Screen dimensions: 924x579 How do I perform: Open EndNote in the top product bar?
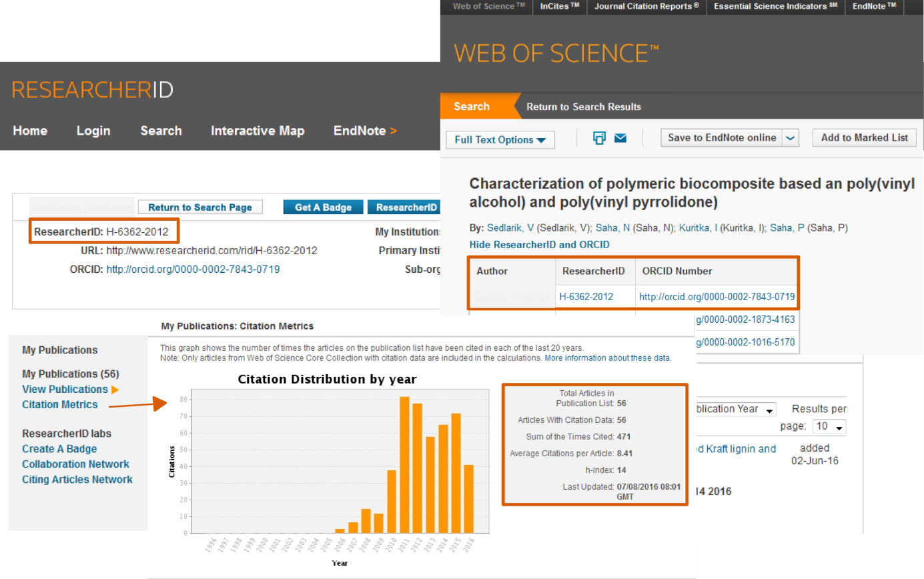(874, 7)
